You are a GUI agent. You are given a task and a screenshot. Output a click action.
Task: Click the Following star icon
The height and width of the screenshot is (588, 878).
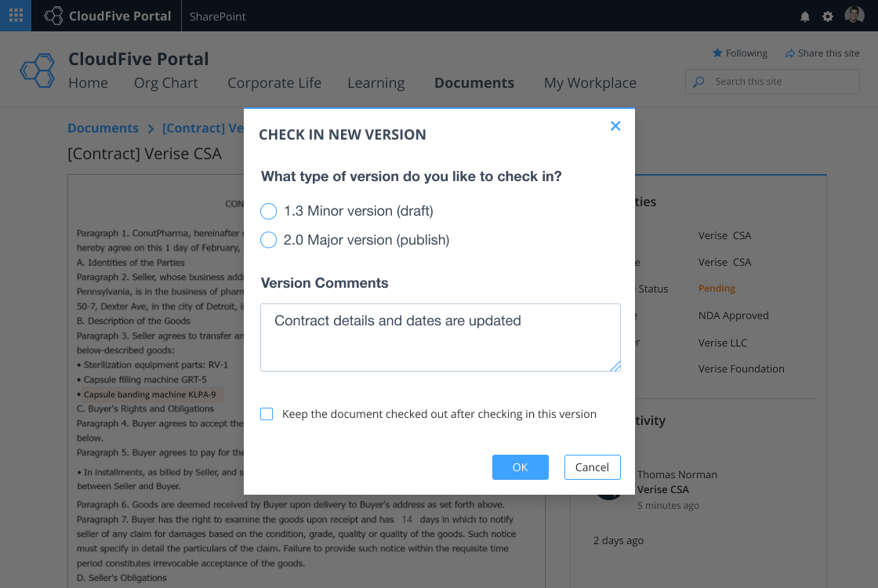tap(717, 53)
